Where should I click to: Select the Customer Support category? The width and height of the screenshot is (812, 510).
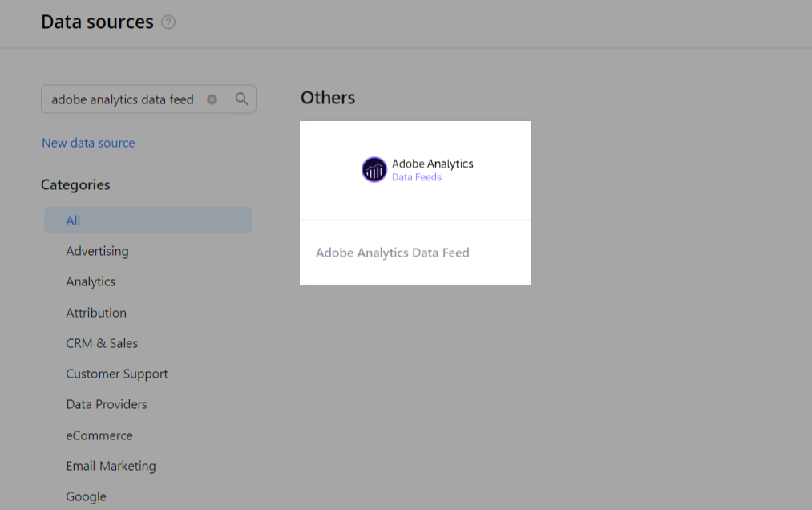pos(117,374)
